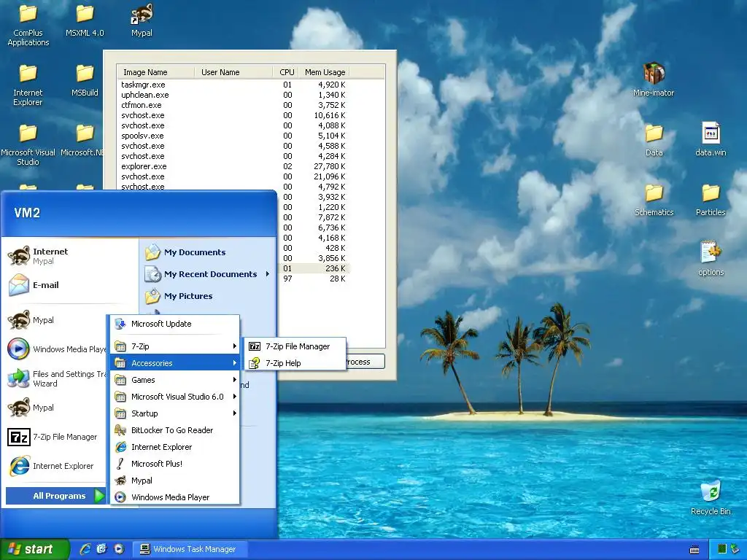Open the Particles desktop folder

(x=711, y=201)
